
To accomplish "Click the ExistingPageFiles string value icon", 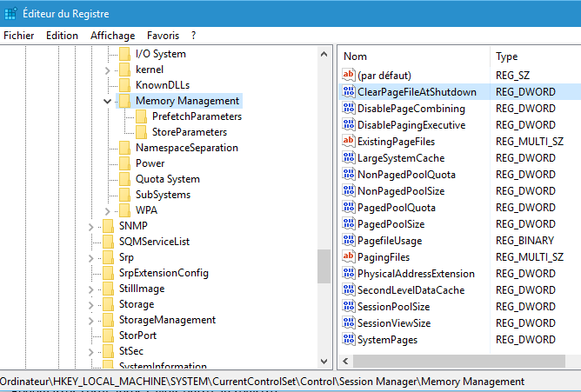I will tap(348, 142).
